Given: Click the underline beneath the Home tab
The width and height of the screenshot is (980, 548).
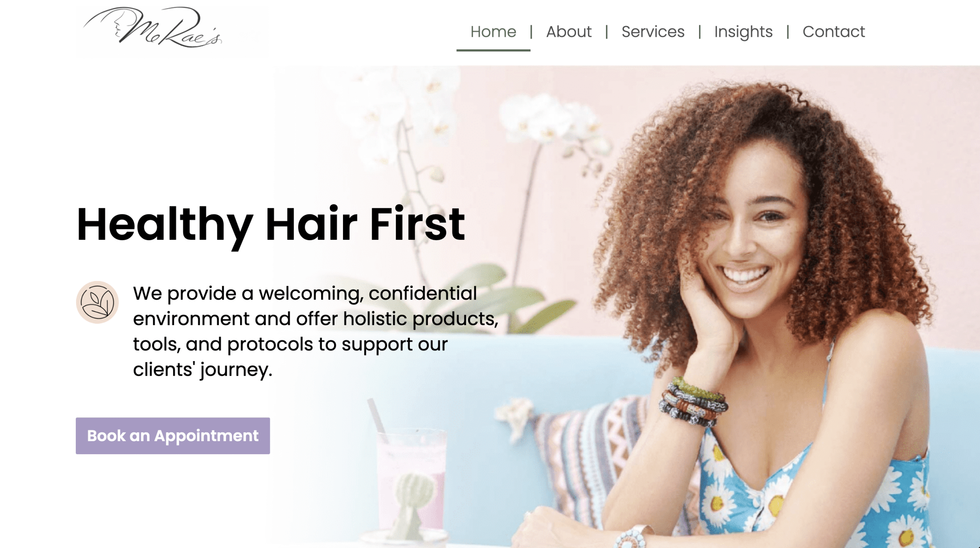Looking at the screenshot, I should click(493, 50).
